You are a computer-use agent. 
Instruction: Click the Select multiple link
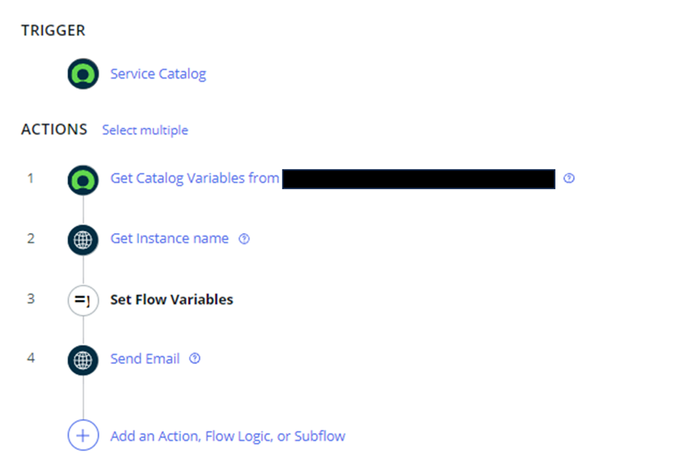tap(145, 130)
